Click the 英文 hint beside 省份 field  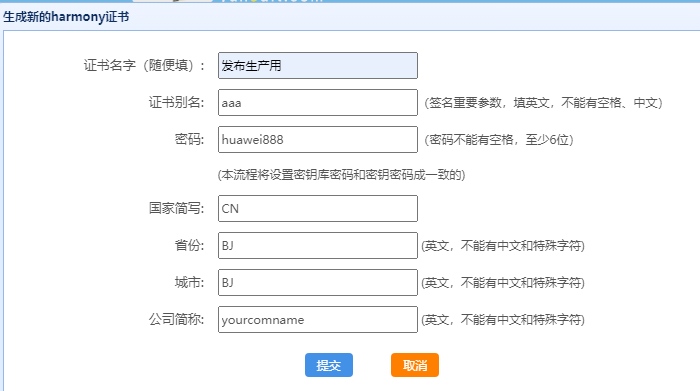tap(503, 246)
